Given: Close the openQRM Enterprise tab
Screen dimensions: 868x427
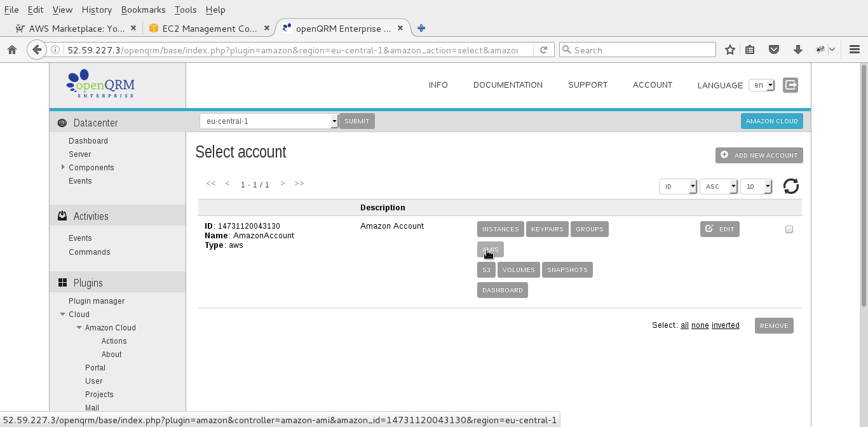Looking at the screenshot, I should (x=400, y=28).
